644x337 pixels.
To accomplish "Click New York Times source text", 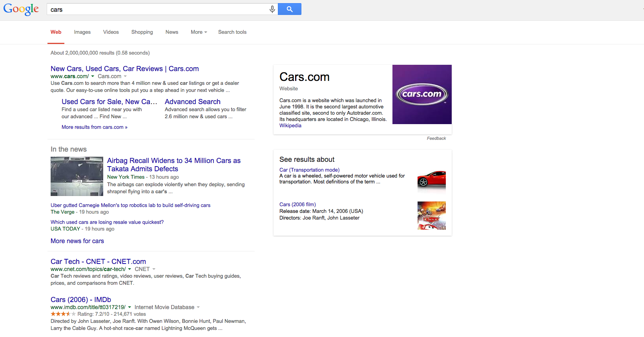I will click(x=126, y=177).
